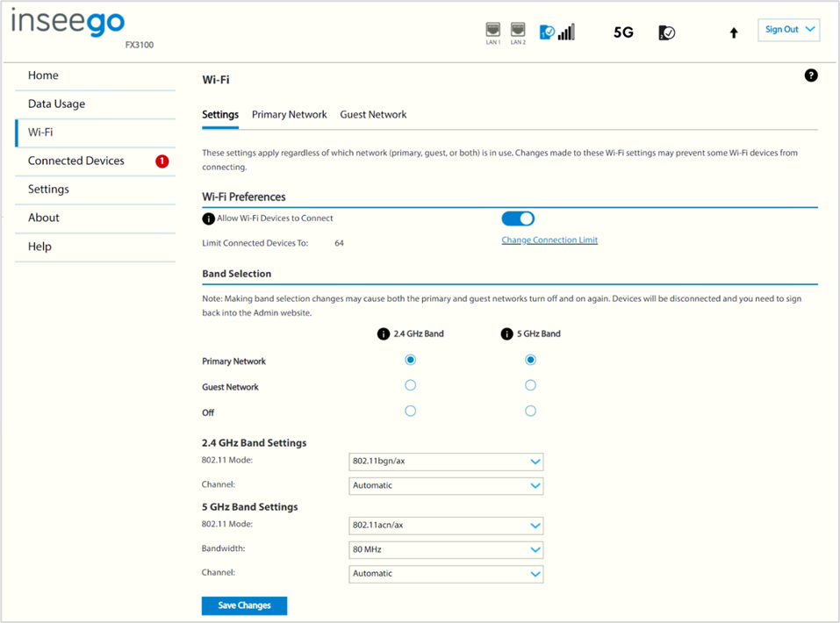Viewport: 840px width, 623px height.
Task: Switch to the Guest Network tab
Action: (x=373, y=115)
